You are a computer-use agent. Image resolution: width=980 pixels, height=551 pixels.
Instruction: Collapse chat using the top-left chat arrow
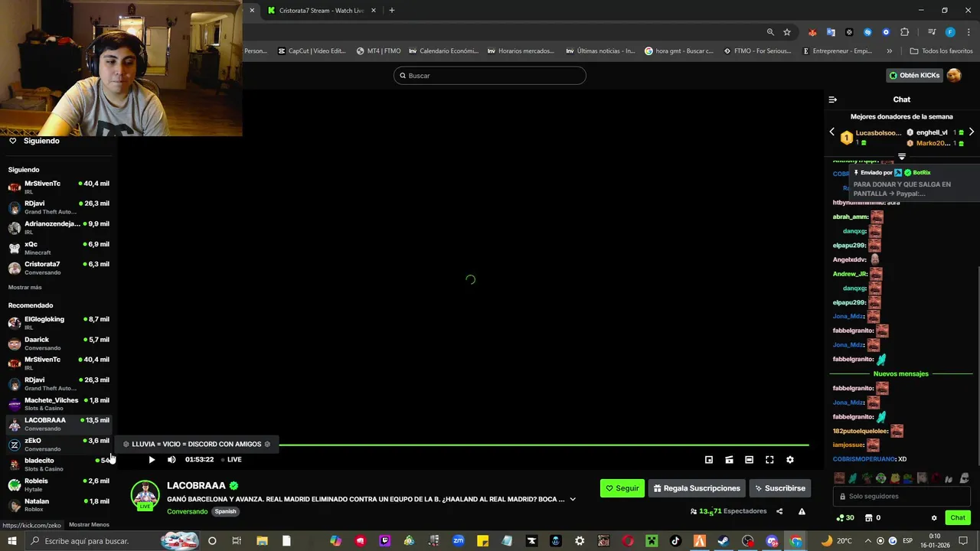coord(833,99)
